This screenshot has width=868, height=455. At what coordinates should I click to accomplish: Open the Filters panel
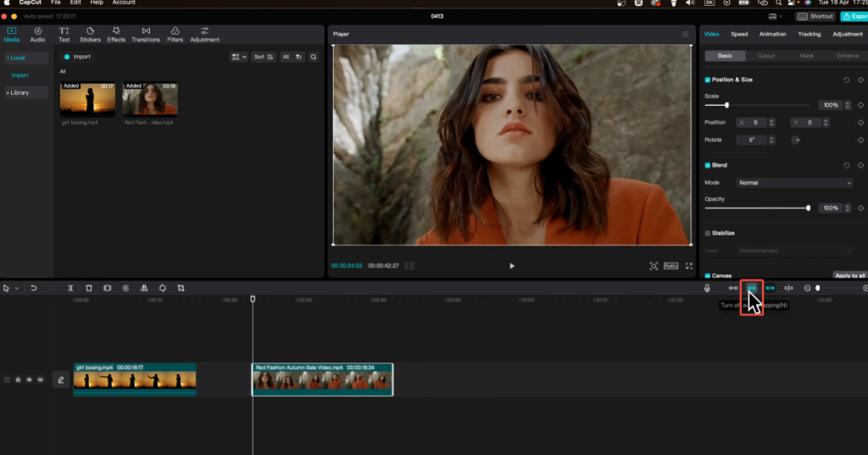(175, 35)
